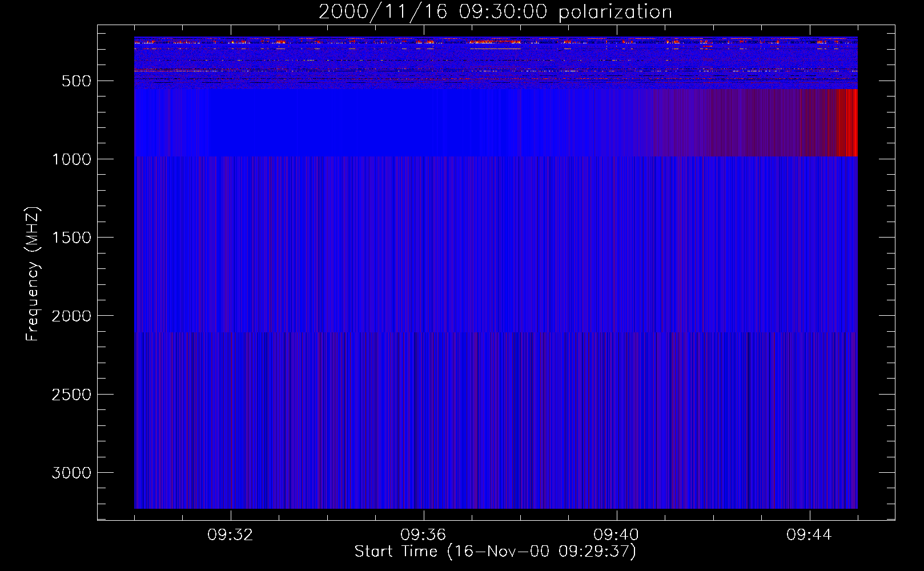Click the 500 frequency tick label

click(77, 81)
